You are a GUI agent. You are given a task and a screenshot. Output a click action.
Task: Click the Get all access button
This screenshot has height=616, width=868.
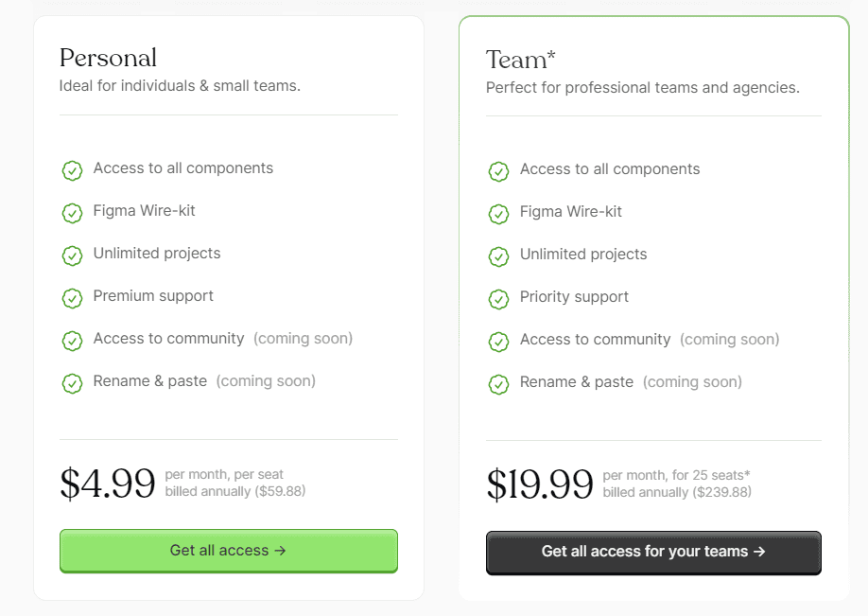coord(228,552)
